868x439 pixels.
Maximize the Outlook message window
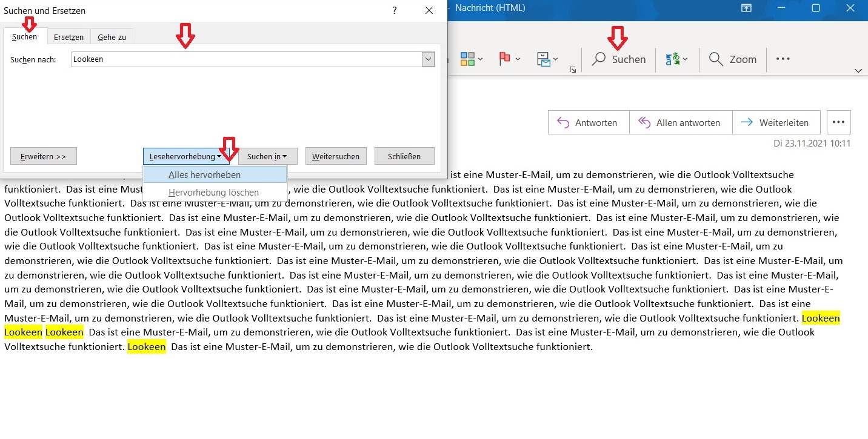815,8
